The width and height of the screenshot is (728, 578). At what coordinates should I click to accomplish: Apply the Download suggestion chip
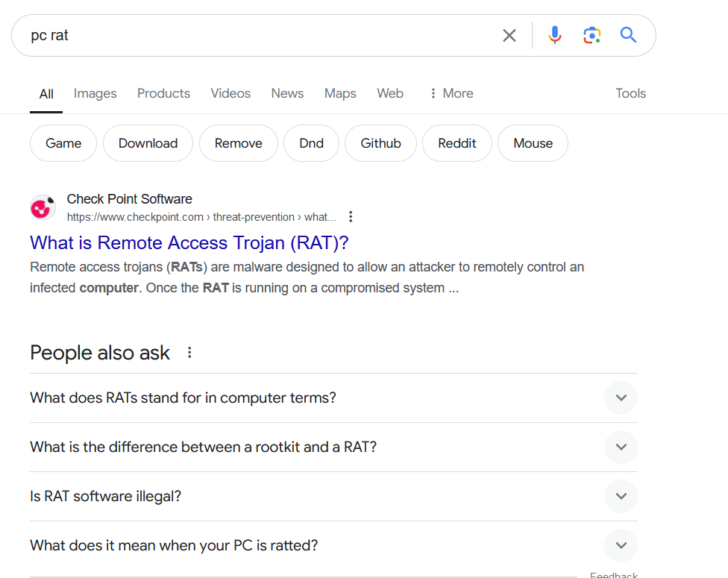click(x=148, y=143)
